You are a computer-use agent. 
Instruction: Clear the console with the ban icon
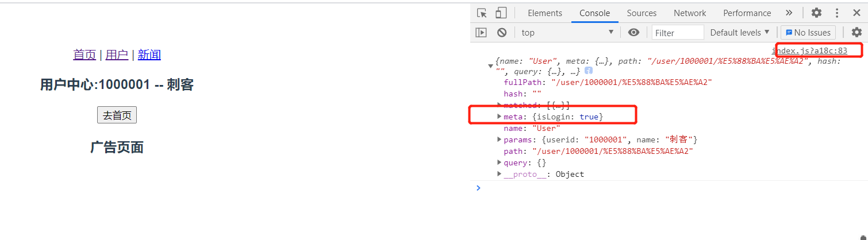[502, 33]
